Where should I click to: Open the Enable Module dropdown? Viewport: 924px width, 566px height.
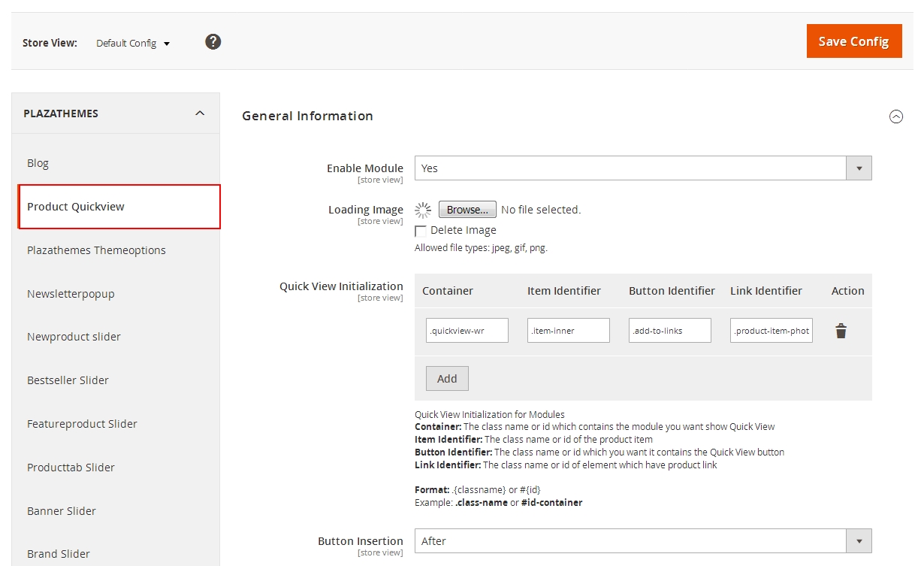click(x=642, y=168)
